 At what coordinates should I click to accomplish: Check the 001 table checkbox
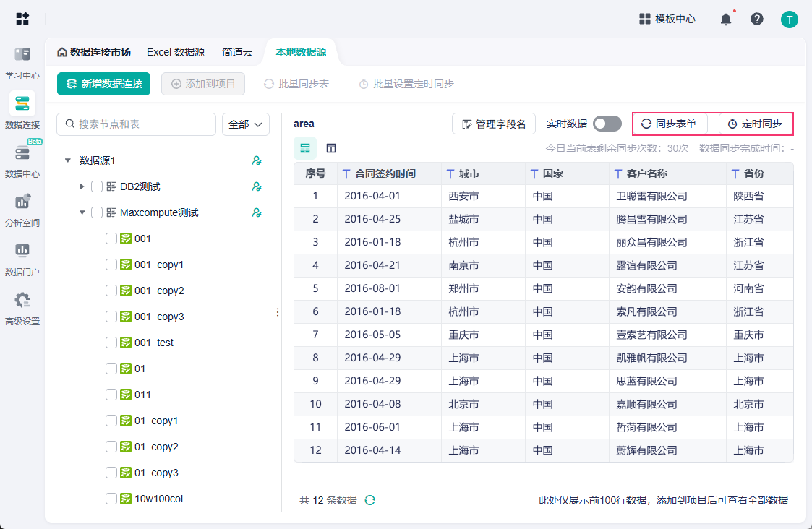[x=111, y=238]
